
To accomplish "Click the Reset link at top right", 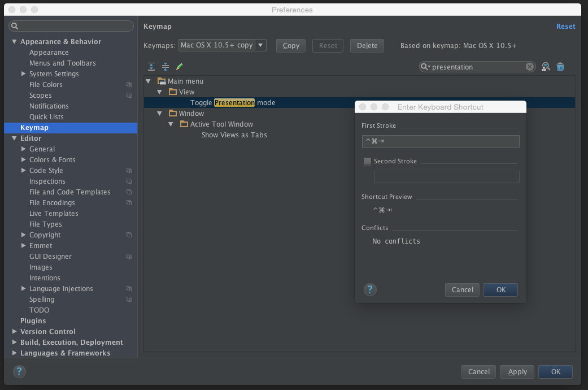I will [565, 27].
